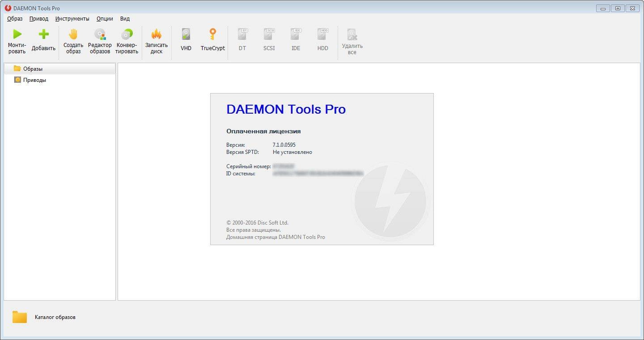The height and width of the screenshot is (340, 644).
Task: Click the Каталог образов folder icon
Action: tap(20, 317)
